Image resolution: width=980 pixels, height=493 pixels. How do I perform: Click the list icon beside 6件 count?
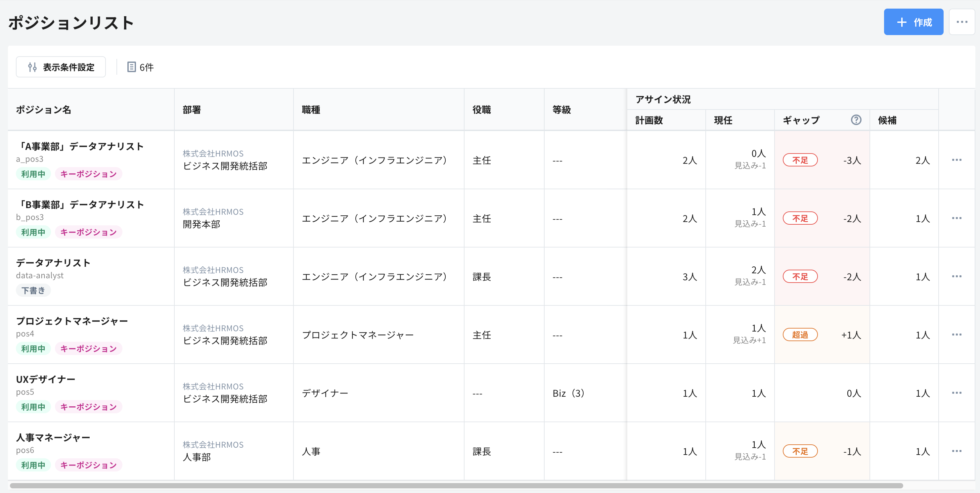tap(131, 67)
